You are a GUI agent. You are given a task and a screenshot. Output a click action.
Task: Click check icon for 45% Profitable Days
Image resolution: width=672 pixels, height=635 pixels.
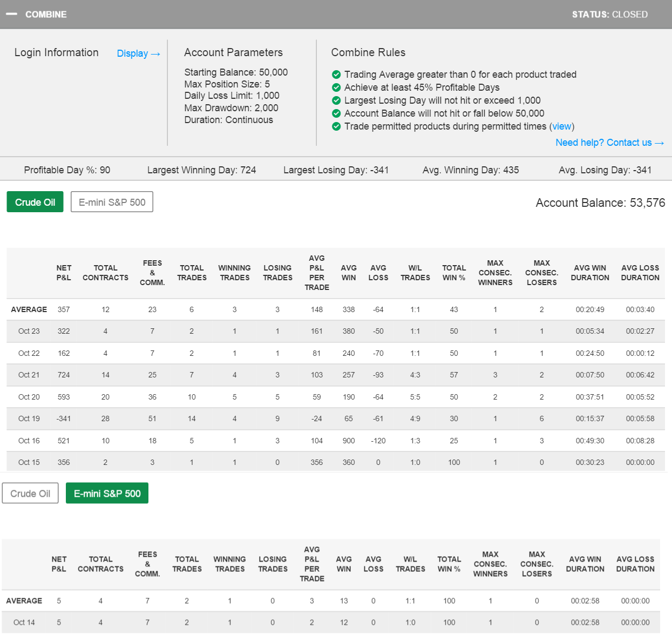coord(336,87)
